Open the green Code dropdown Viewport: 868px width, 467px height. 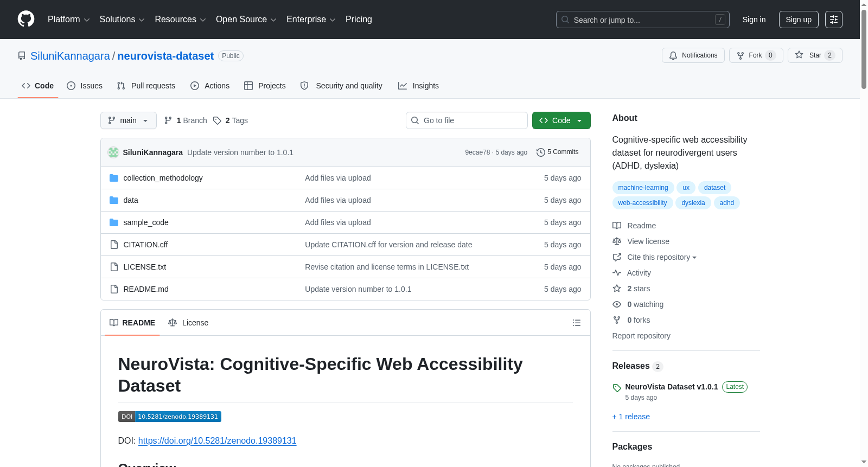click(x=561, y=120)
